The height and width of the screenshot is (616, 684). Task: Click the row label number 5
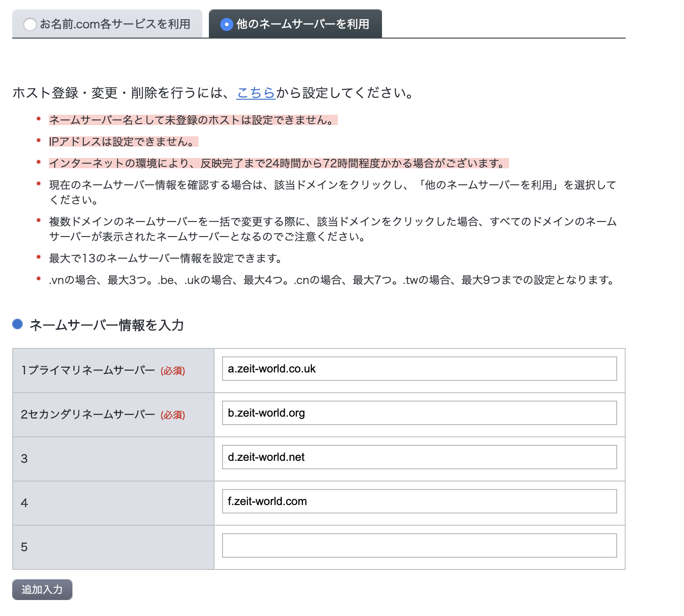click(x=24, y=547)
